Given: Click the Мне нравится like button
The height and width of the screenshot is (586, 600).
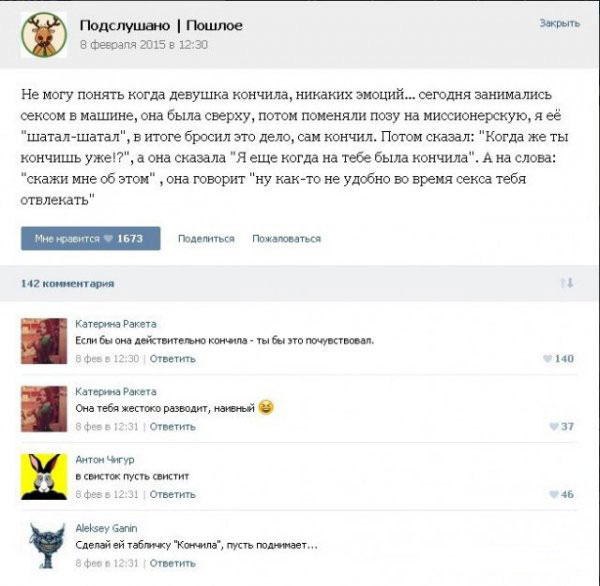Looking at the screenshot, I should 91,238.
